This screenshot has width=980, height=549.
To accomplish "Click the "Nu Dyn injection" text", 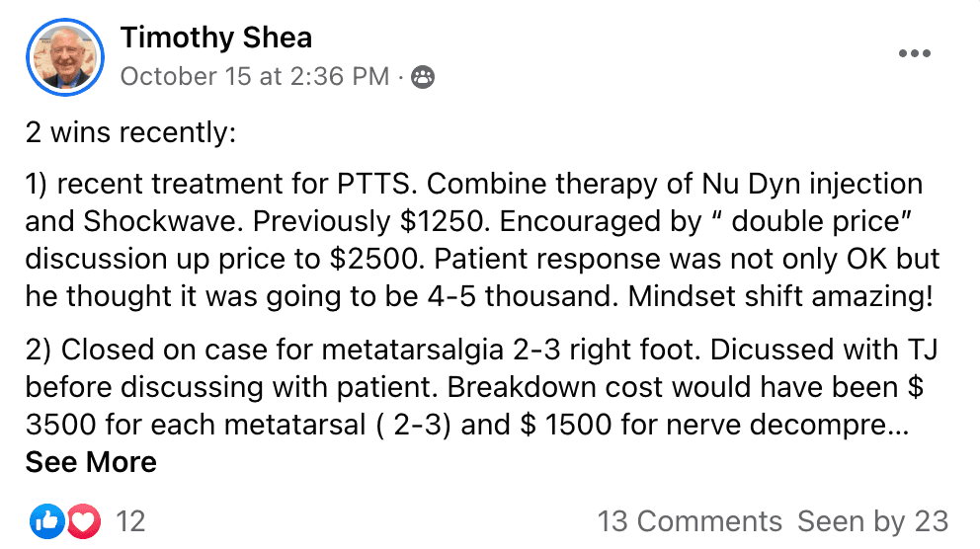I will (812, 185).
